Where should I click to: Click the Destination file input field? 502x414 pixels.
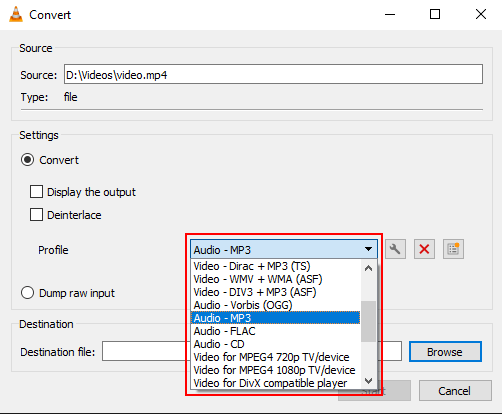tap(145, 351)
